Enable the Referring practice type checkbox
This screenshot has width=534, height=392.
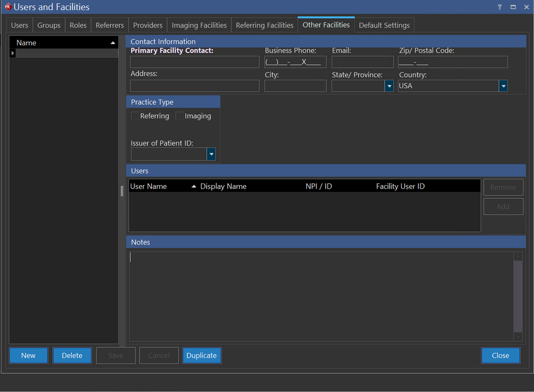(x=135, y=116)
